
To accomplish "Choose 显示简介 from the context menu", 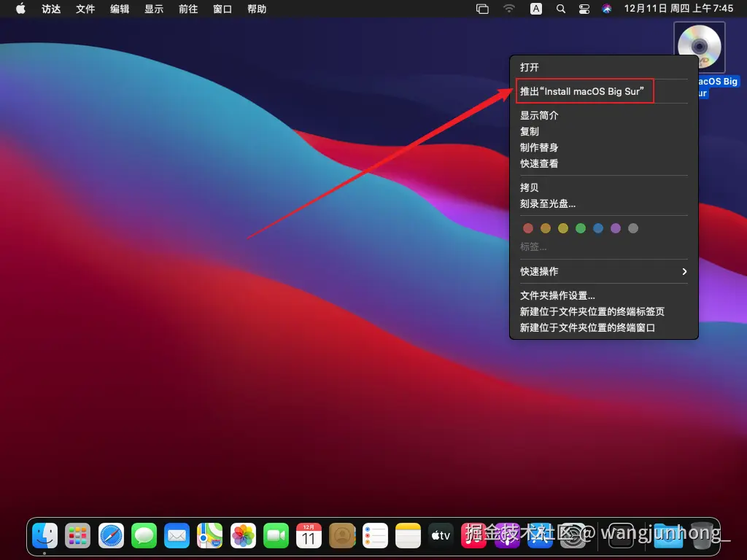I will point(540,115).
